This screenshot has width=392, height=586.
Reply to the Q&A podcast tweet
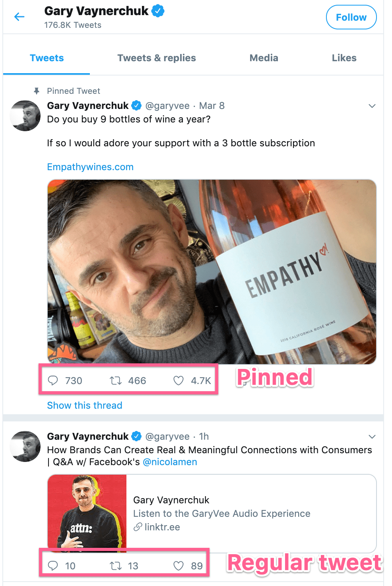click(53, 566)
